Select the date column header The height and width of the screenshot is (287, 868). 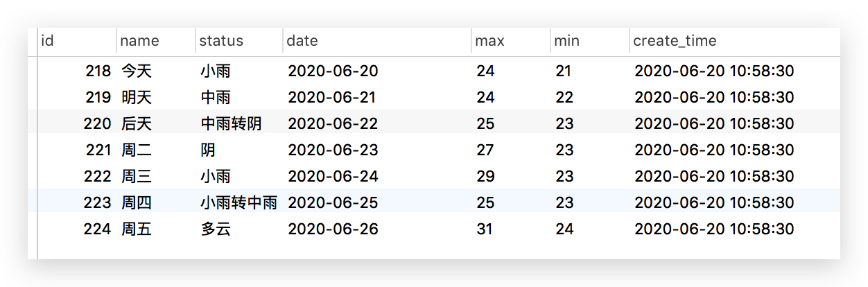[x=302, y=41]
